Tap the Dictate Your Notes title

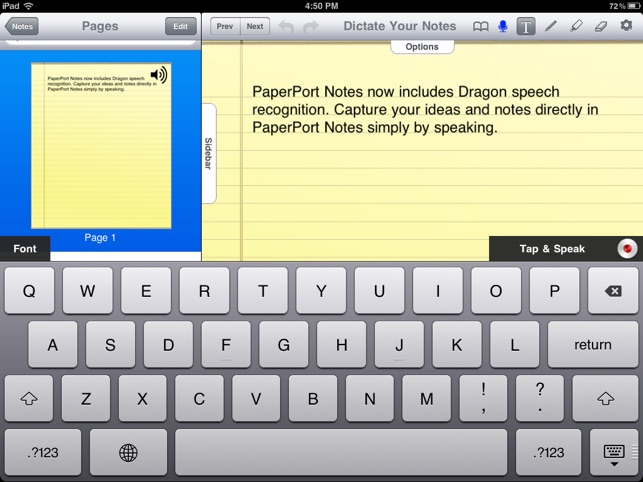tap(399, 26)
